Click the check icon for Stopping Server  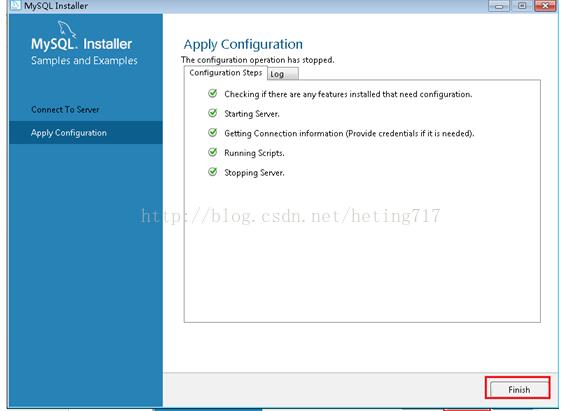[x=213, y=172]
